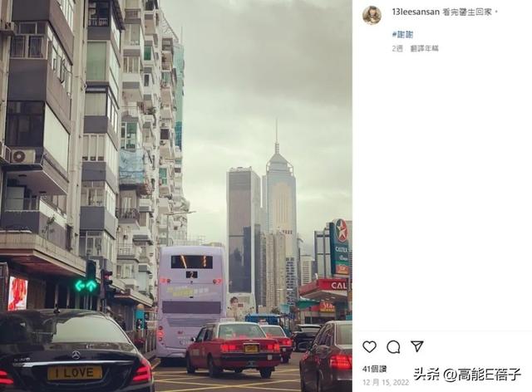This screenshot has height=392, width=532.
Task: Click the translation link beside 2週
Action: (425, 48)
